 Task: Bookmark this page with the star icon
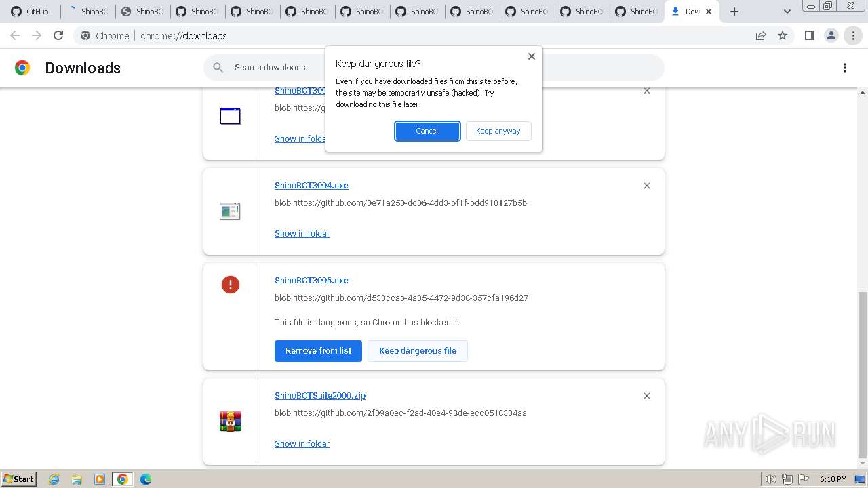click(783, 35)
